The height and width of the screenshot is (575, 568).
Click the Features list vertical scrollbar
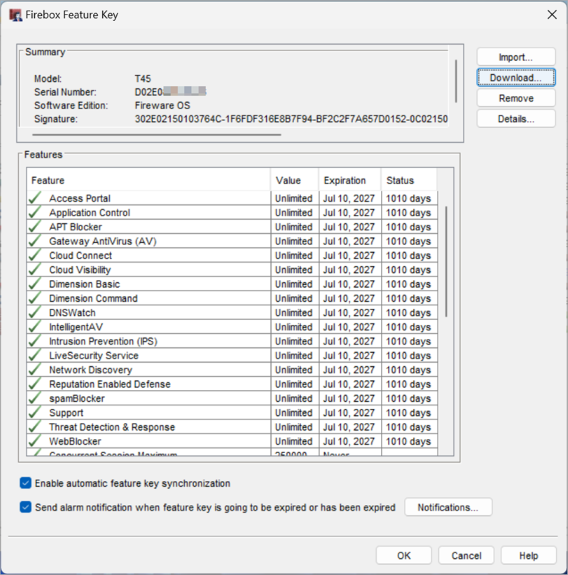[x=446, y=261]
